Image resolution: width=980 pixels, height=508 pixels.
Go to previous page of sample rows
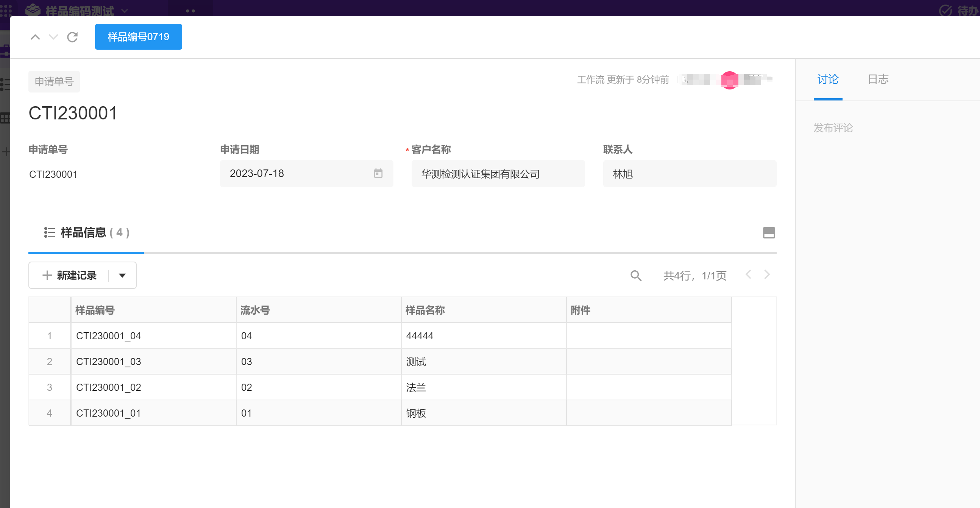coord(748,274)
